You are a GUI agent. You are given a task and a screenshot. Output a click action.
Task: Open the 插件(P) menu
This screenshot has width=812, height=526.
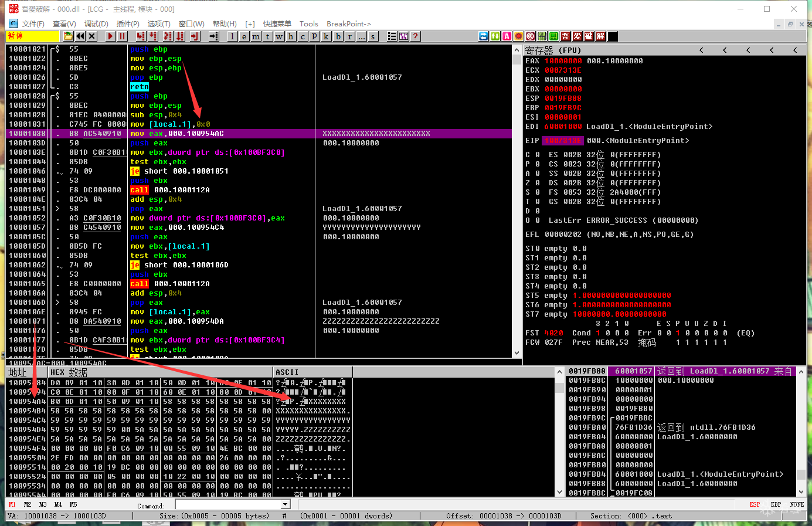128,24
